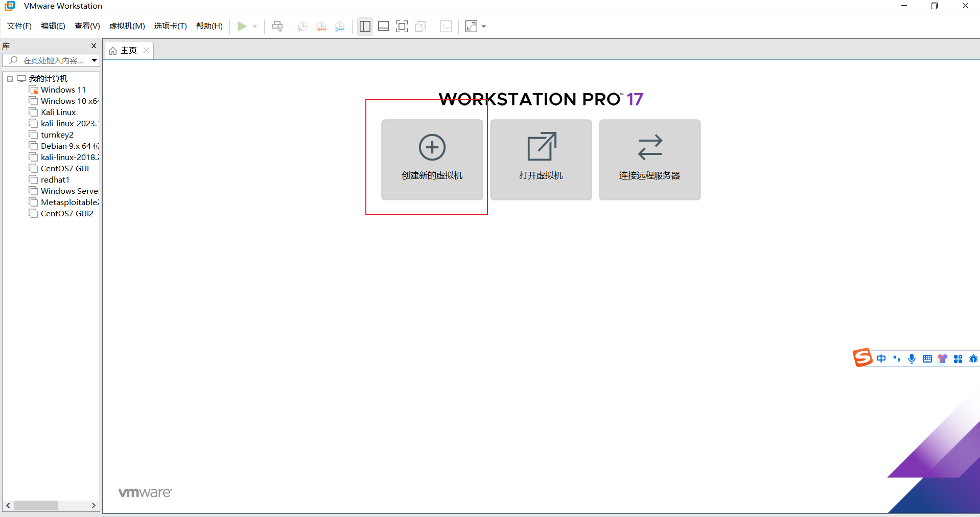Select Windows Server virtual machine
The height and width of the screenshot is (517, 980).
(69, 191)
